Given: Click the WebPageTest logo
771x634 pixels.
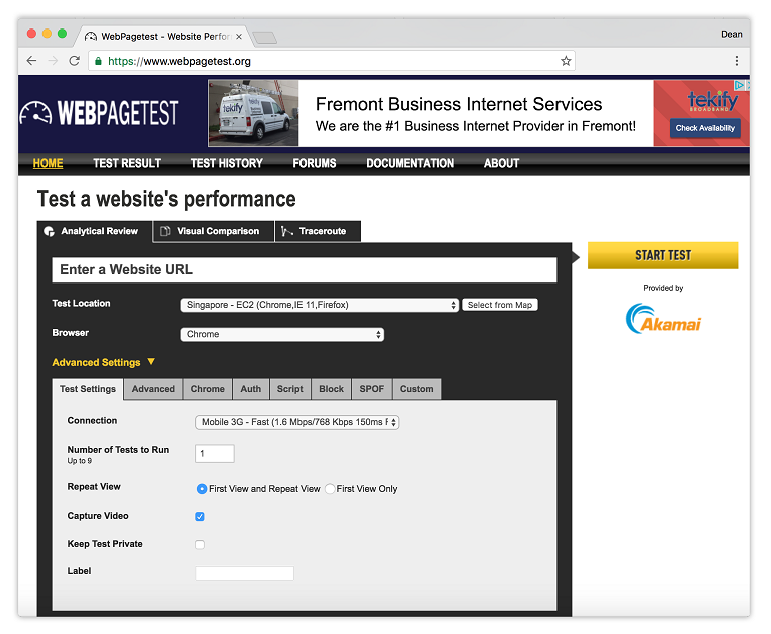Looking at the screenshot, I should tap(99, 113).
